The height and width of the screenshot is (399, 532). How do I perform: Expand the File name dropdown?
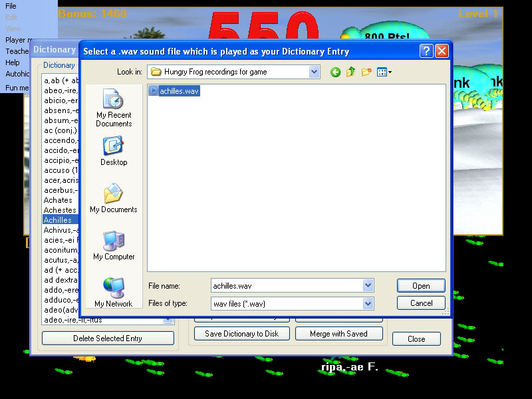[x=368, y=286]
